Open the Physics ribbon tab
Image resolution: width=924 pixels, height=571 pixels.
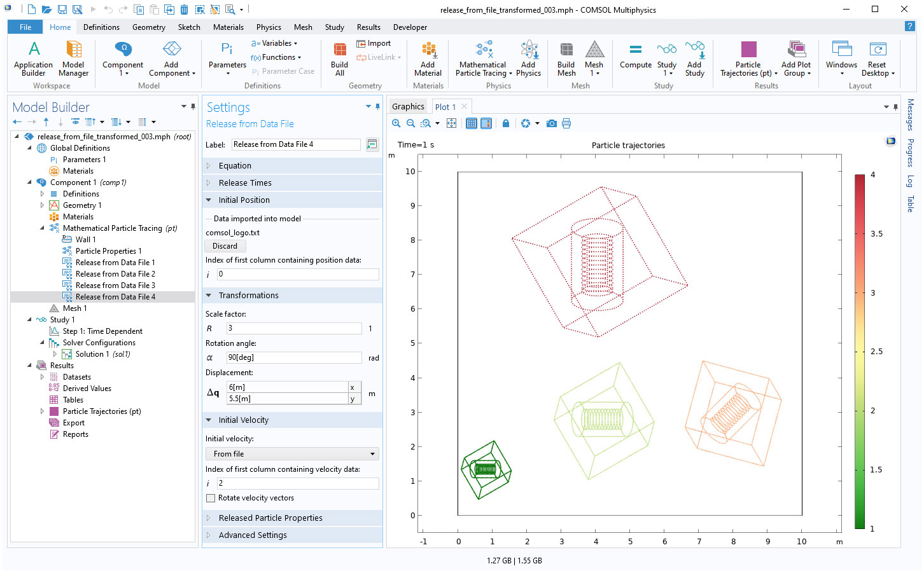[269, 27]
